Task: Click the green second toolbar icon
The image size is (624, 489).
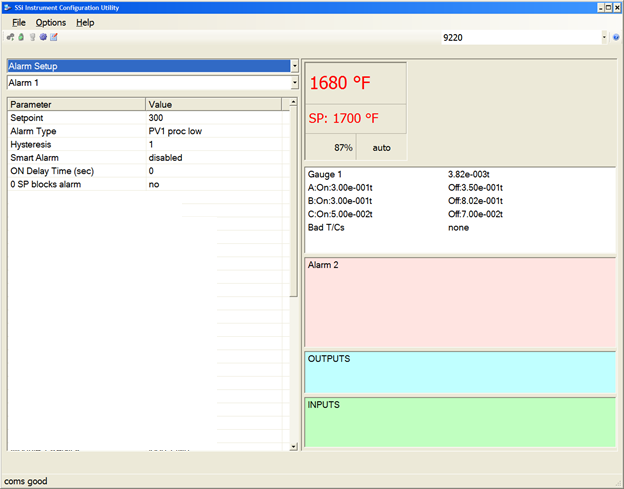Action: 21,37
